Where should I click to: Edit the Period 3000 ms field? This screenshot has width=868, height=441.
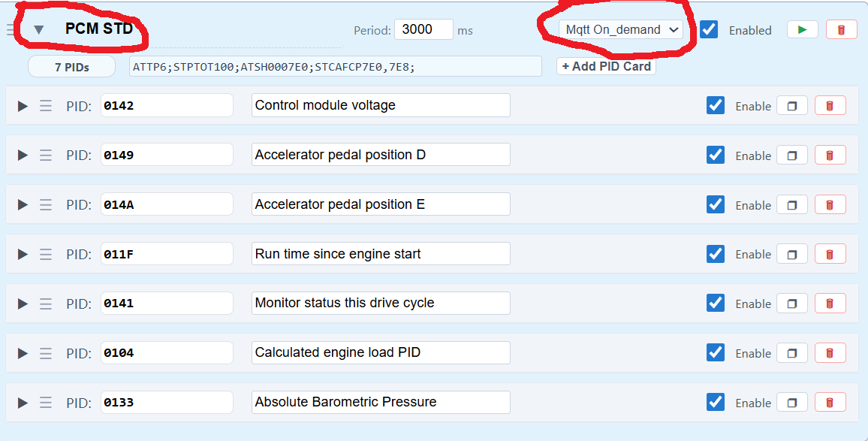tap(423, 29)
